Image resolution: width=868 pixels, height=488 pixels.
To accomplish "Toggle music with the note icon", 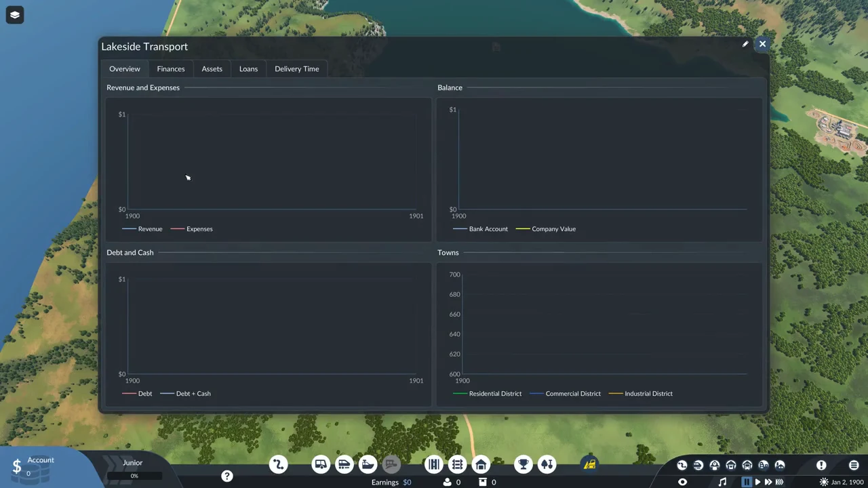I will tap(722, 482).
